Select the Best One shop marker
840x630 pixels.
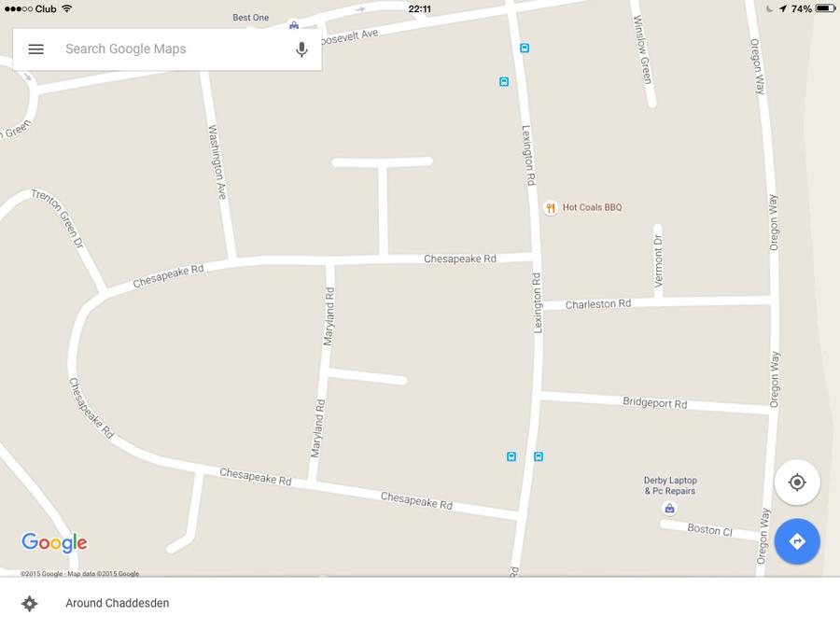click(294, 25)
